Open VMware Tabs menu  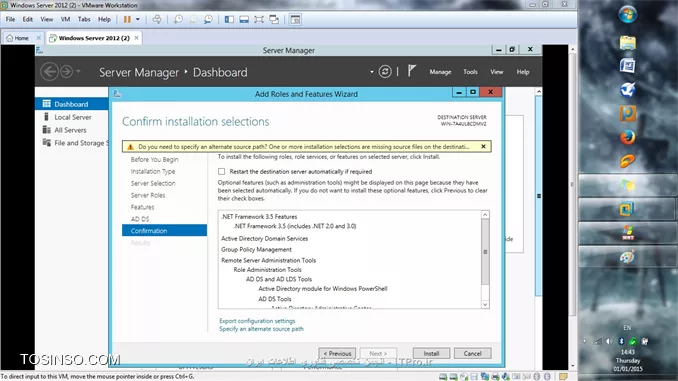84,19
